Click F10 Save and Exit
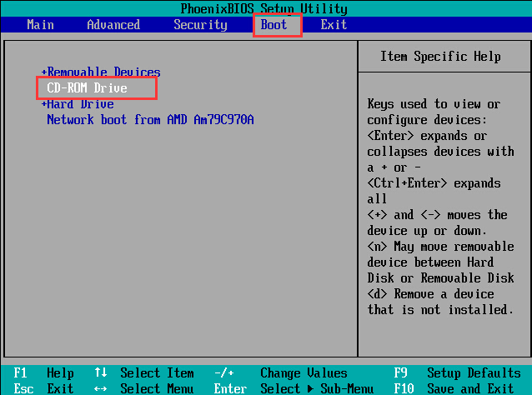This screenshot has width=532, height=395. [457, 388]
